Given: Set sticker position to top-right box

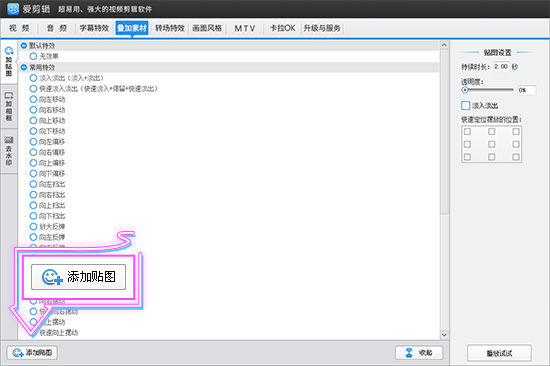Looking at the screenshot, I should [516, 132].
